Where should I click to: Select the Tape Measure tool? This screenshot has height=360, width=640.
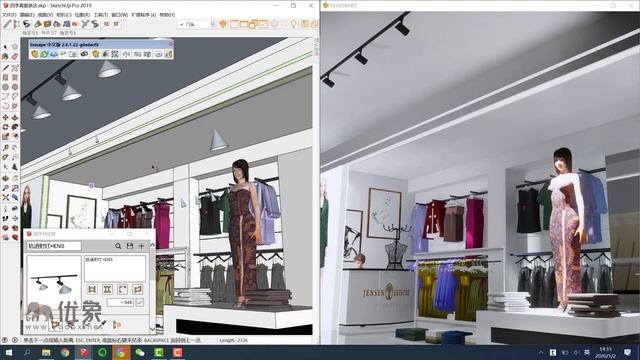(x=5, y=147)
